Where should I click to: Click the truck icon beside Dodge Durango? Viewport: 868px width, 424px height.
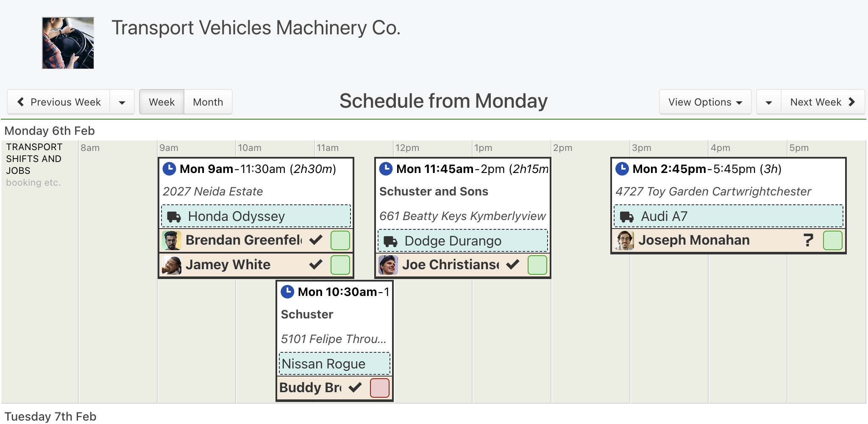(x=390, y=241)
